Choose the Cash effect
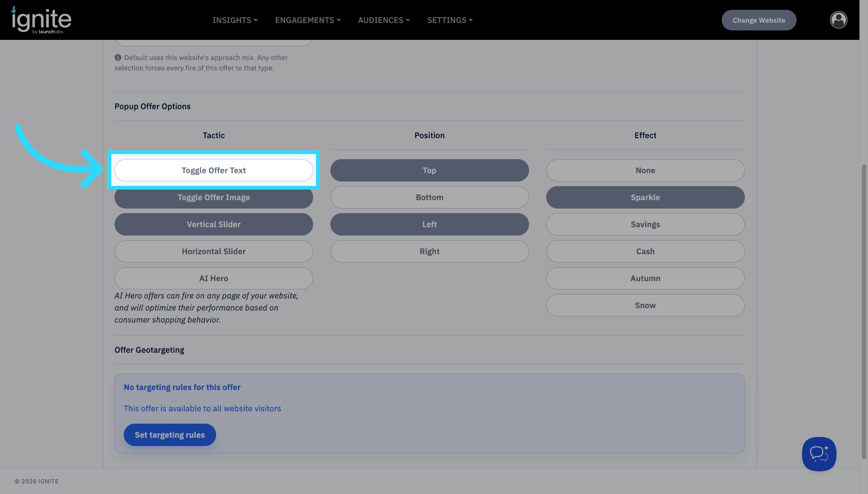 pos(645,251)
